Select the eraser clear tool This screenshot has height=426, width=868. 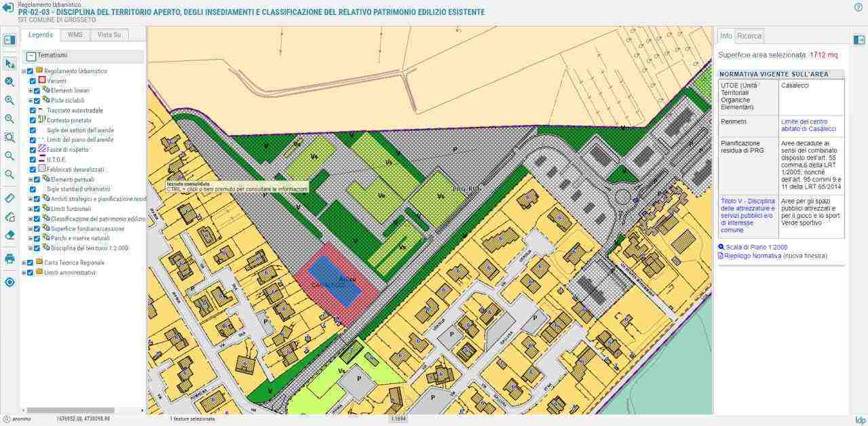click(10, 235)
